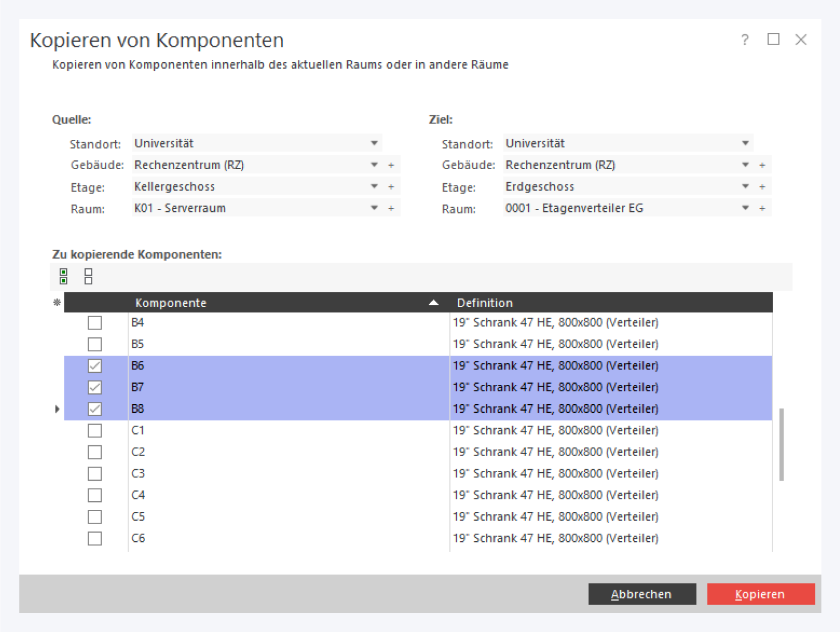
Task: Add new target Gebäude with plus icon
Action: [762, 165]
